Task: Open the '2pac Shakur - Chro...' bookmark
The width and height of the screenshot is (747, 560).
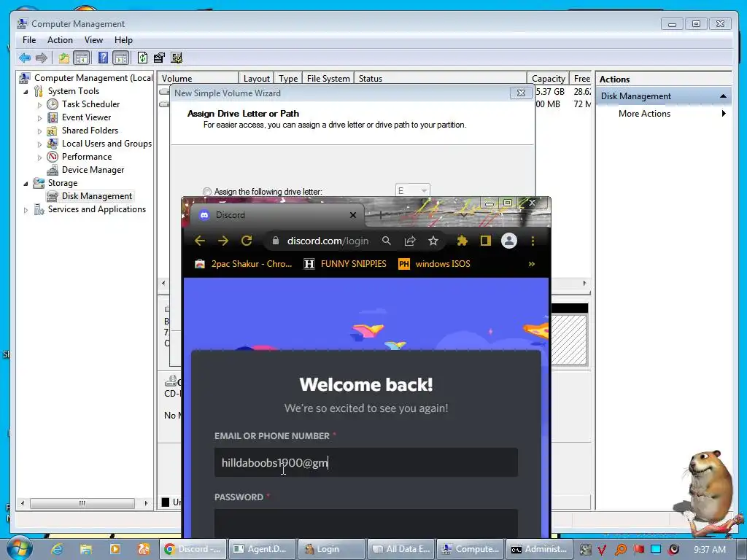Action: pos(243,264)
